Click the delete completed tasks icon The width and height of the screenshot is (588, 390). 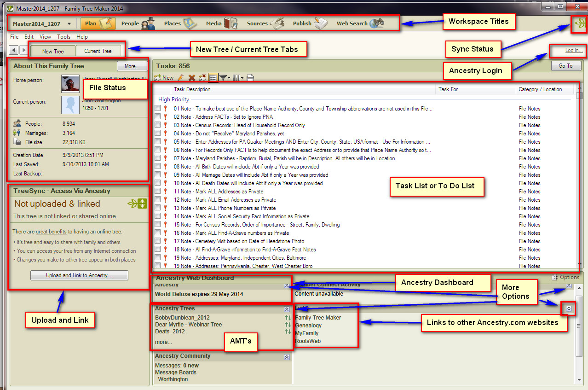point(202,78)
